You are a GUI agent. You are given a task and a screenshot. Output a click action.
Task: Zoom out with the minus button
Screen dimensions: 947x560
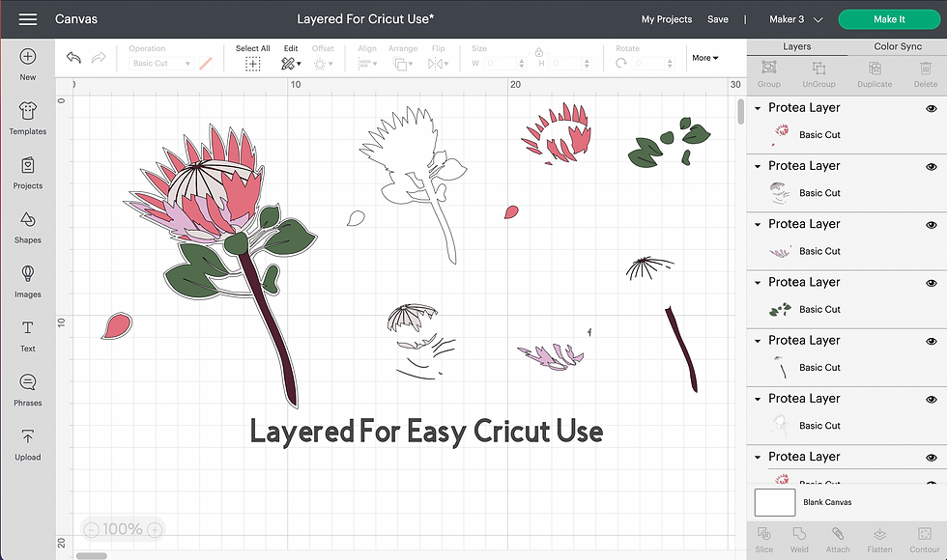(91, 530)
